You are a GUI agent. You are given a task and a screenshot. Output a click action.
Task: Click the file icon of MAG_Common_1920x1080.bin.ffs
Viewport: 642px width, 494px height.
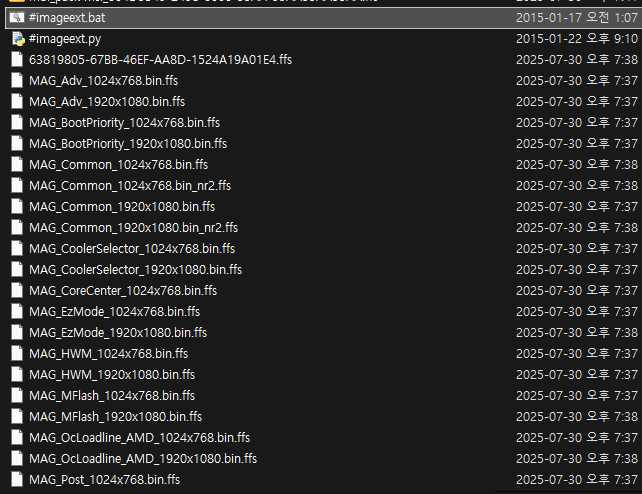tap(17, 207)
